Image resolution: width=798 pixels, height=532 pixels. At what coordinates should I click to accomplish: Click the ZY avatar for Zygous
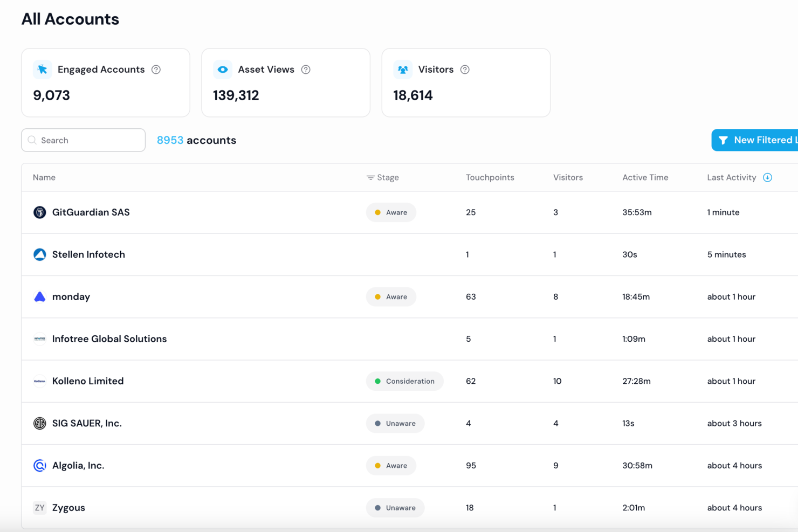point(39,508)
